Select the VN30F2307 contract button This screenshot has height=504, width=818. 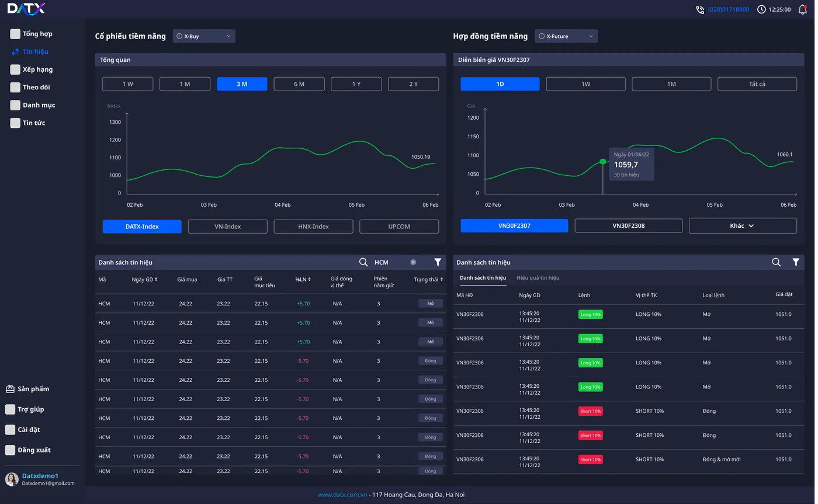514,226
